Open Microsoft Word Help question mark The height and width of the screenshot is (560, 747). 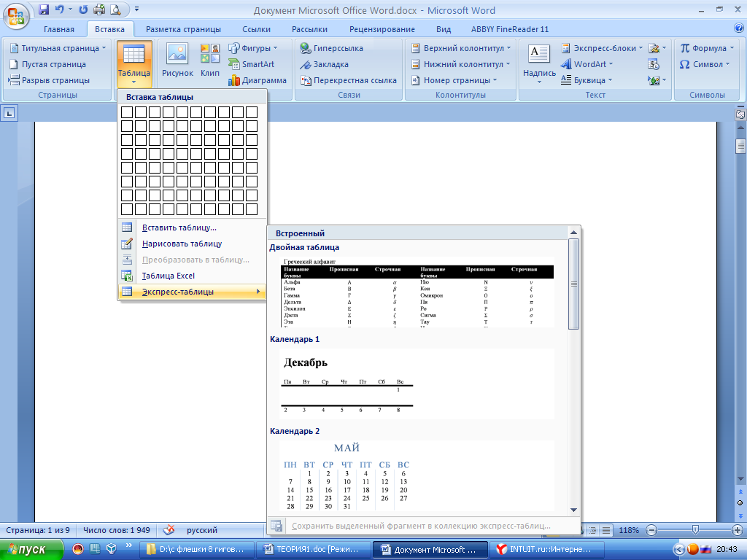tap(739, 28)
